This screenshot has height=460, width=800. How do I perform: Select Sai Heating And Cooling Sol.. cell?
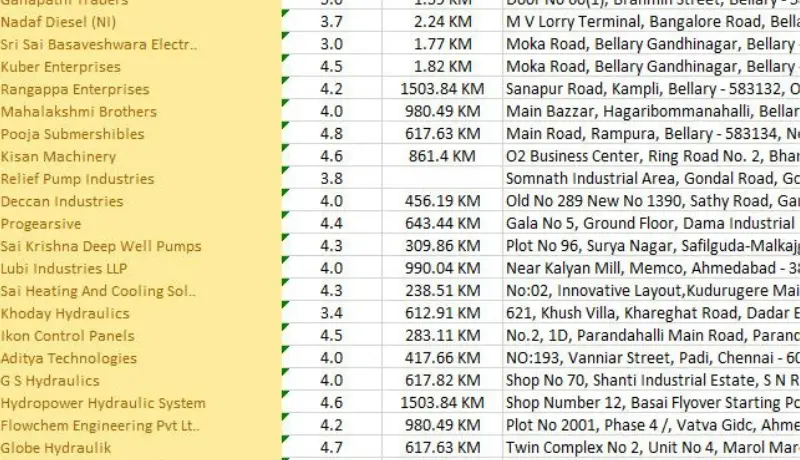(140, 291)
